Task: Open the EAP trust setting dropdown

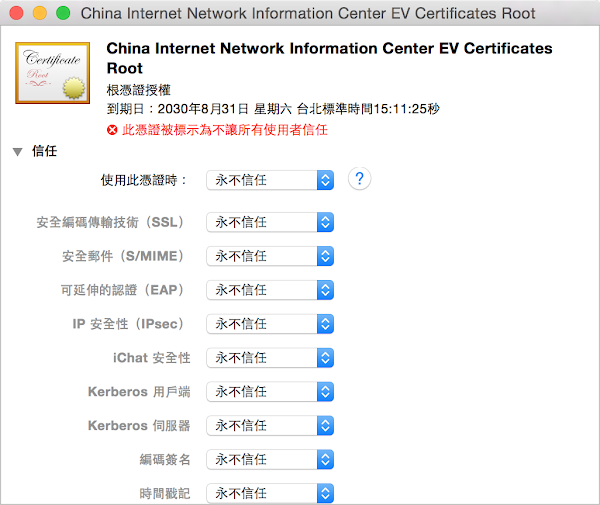Action: (x=270, y=290)
